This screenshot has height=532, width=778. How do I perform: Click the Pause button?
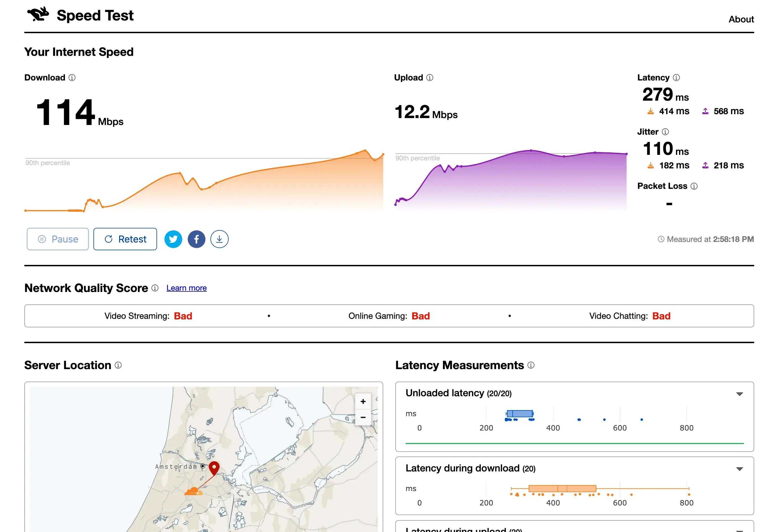pos(58,239)
